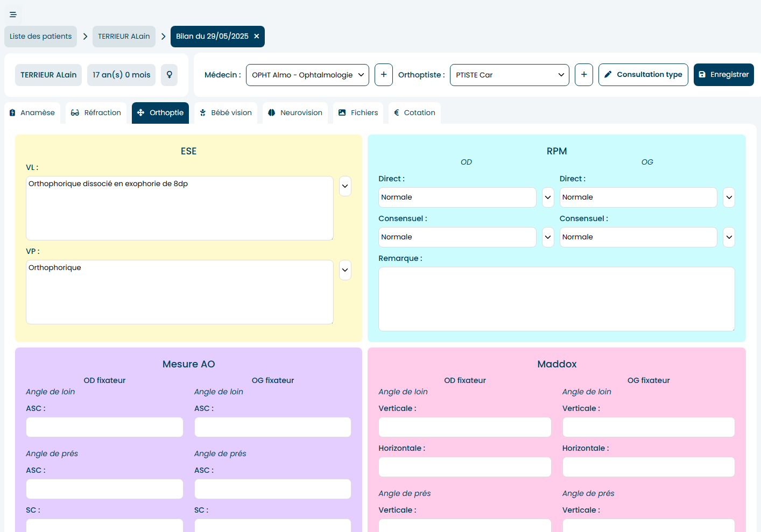Open the Orthoptiste dropdown
The height and width of the screenshot is (532, 761).
[509, 75]
